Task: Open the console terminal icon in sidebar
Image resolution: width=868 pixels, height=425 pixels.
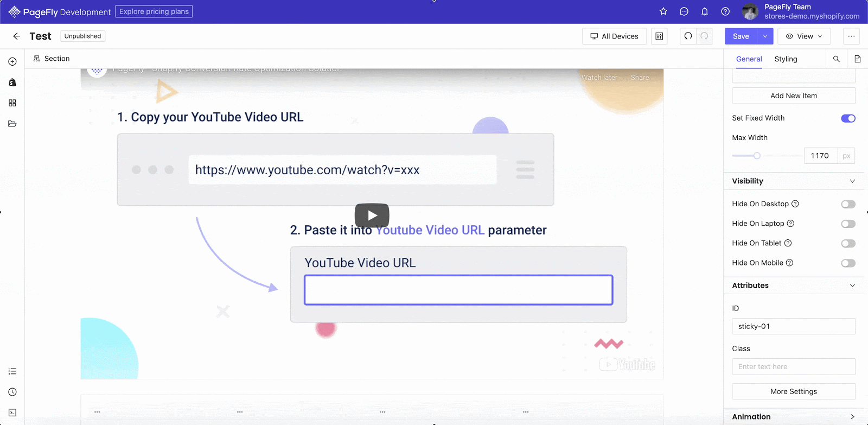Action: 12,413
